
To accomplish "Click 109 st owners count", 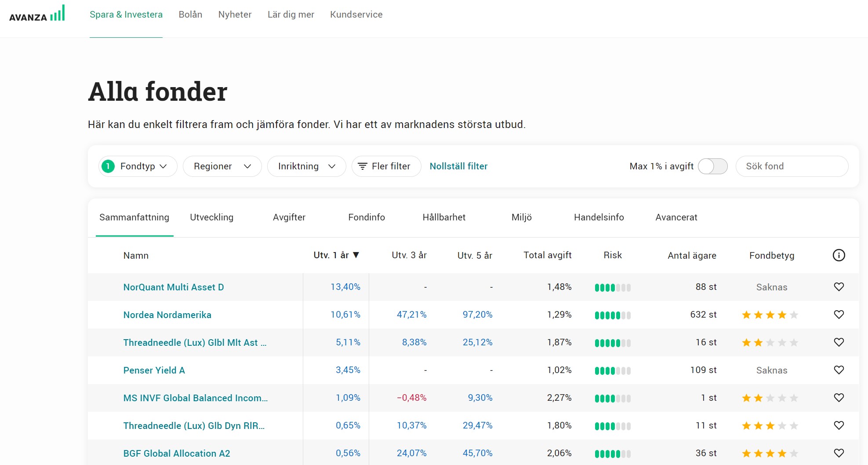I will pos(703,370).
